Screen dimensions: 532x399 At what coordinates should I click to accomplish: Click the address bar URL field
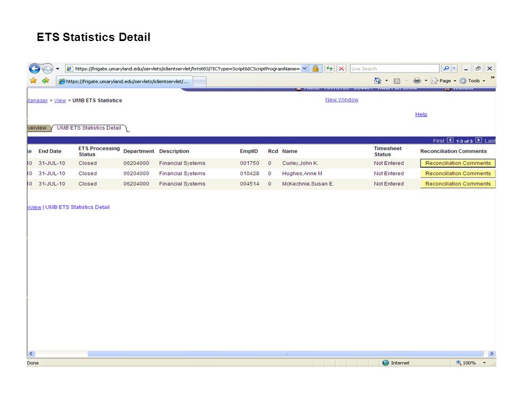click(187, 69)
